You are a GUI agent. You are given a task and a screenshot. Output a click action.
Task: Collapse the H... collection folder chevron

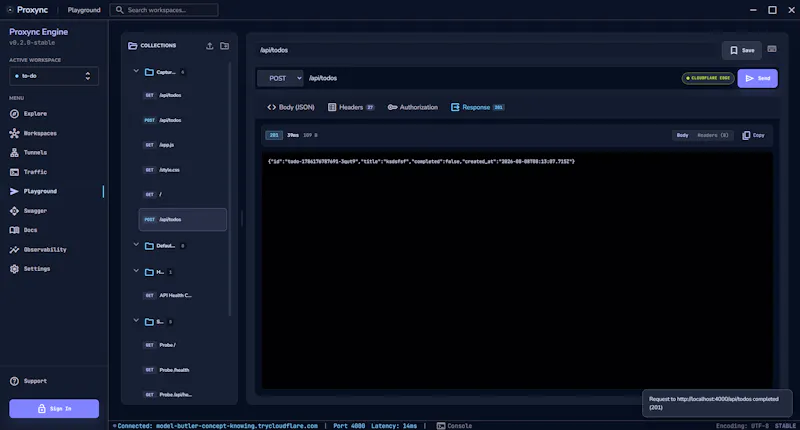pyautogui.click(x=136, y=271)
